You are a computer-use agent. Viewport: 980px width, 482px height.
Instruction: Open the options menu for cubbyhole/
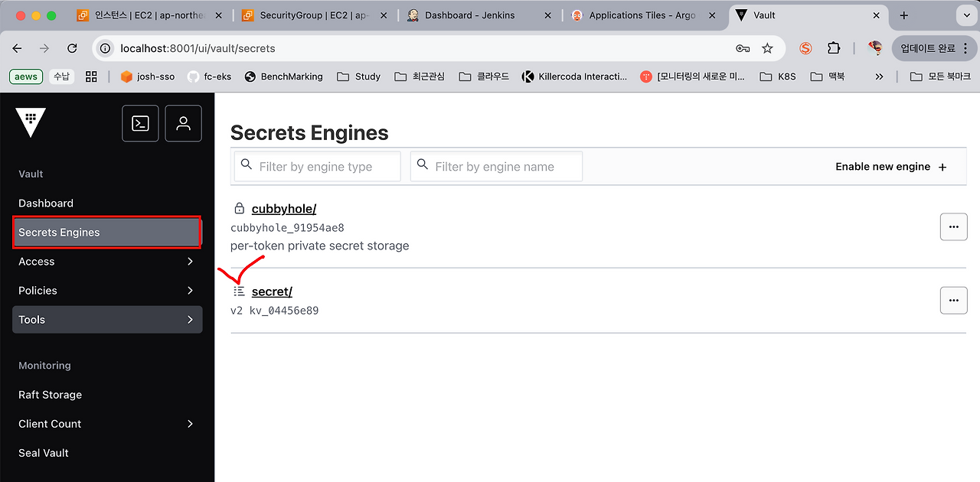pyautogui.click(x=954, y=227)
